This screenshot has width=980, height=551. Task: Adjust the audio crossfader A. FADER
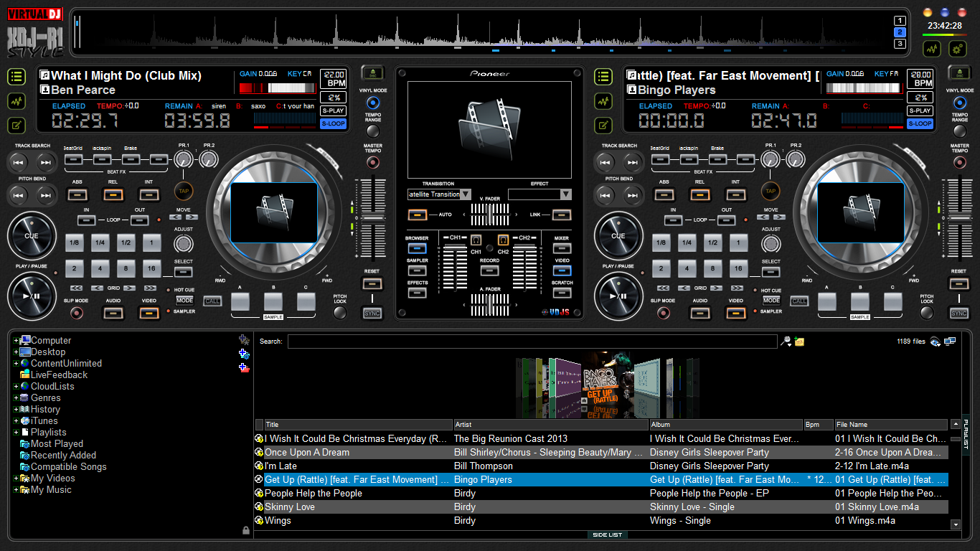(x=490, y=305)
